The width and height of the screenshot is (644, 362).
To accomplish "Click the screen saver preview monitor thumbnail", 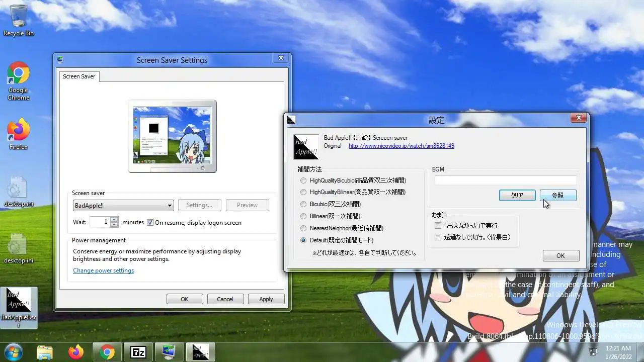I will pos(172,136).
